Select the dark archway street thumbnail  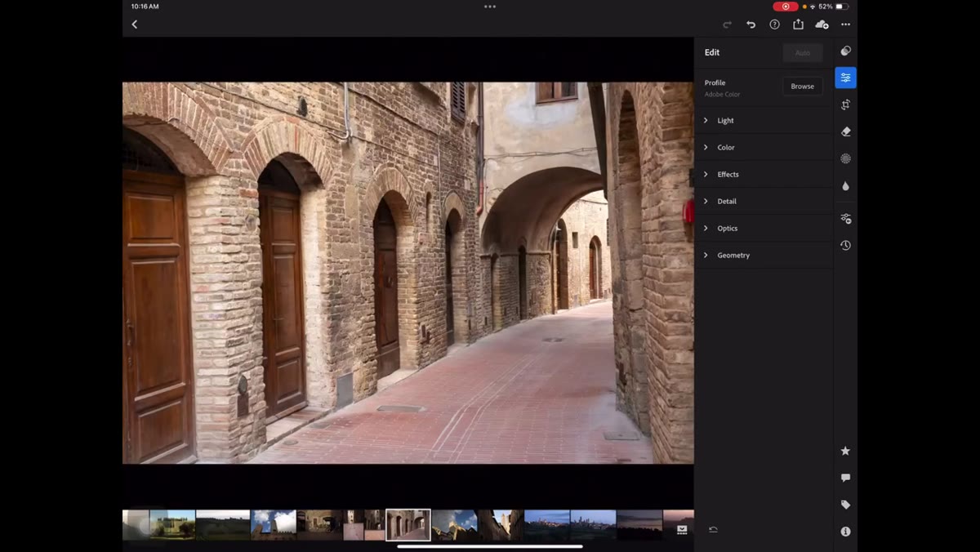[319, 525]
